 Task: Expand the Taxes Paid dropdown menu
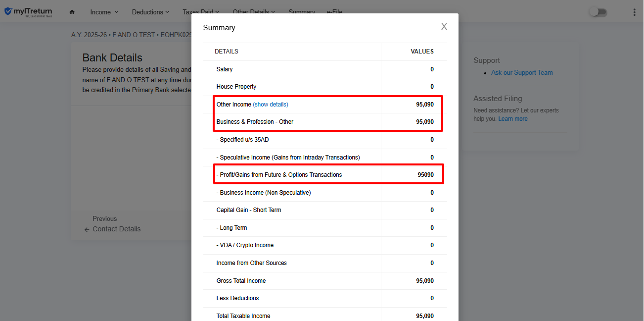pos(201,12)
